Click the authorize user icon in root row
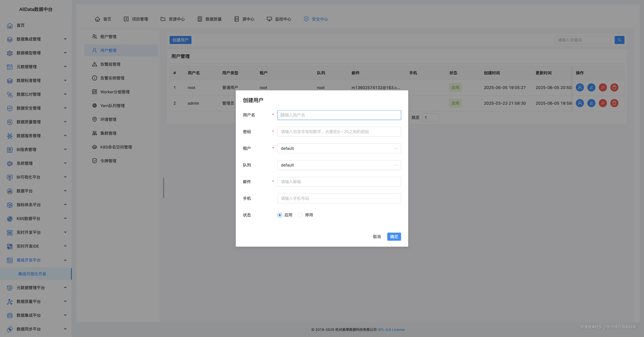This screenshot has width=644, height=337. [x=580, y=88]
